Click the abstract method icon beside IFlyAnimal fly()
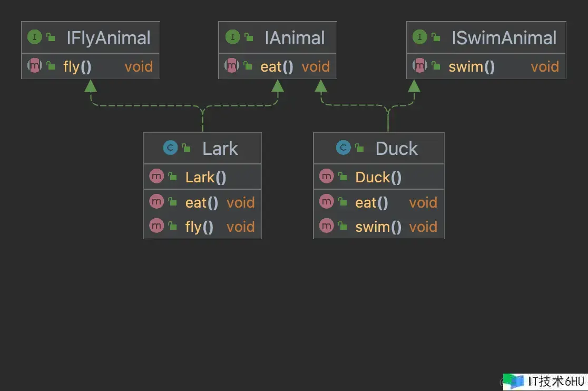 pos(34,65)
